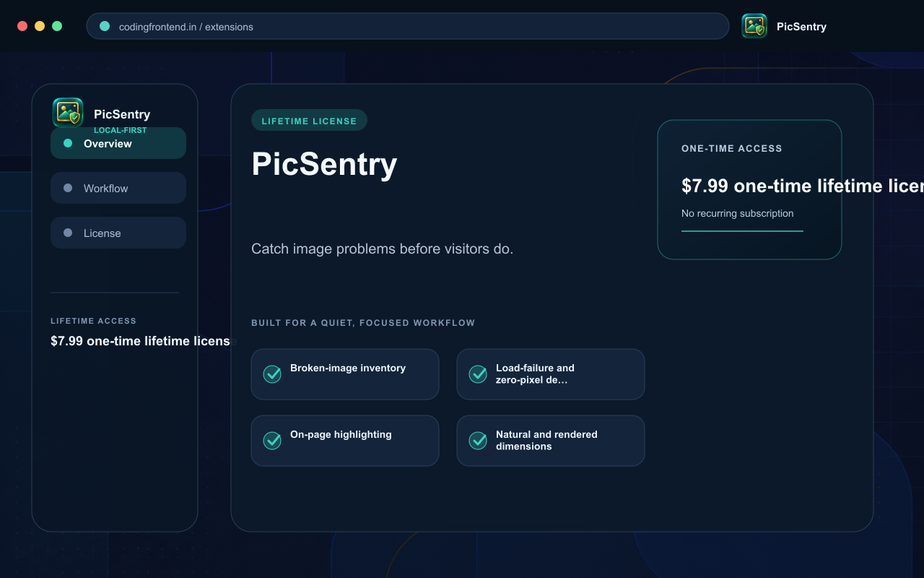Open the Overview sidebar tab
The width and height of the screenshot is (924, 578).
118,143
